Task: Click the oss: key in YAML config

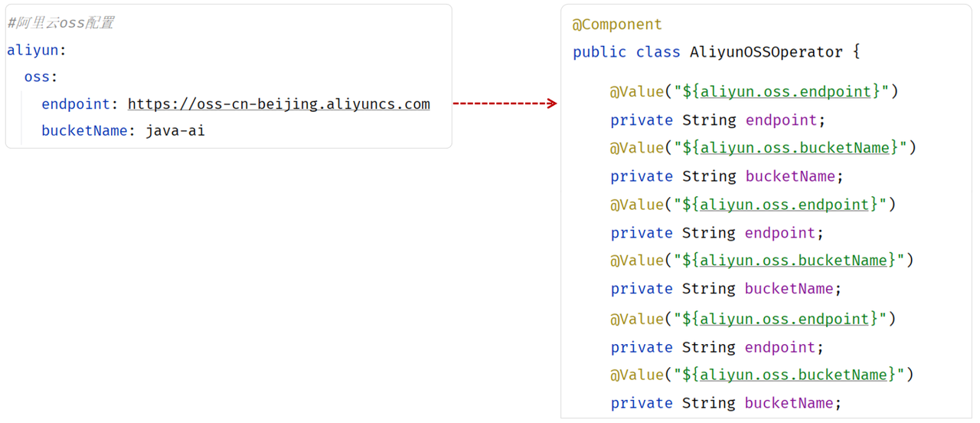Action: point(41,77)
